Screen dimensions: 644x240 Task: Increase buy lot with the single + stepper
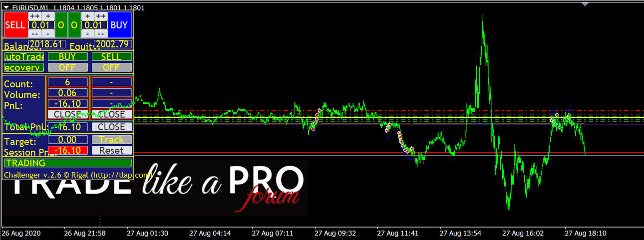tap(87, 16)
